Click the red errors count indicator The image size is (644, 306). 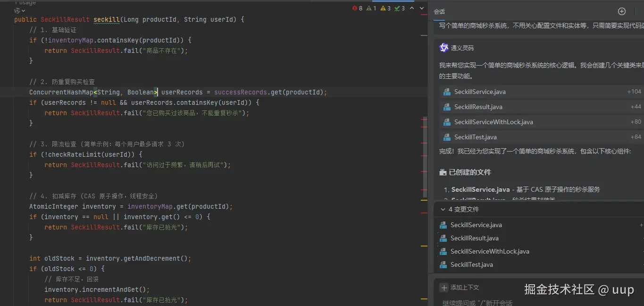pyautogui.click(x=358, y=8)
